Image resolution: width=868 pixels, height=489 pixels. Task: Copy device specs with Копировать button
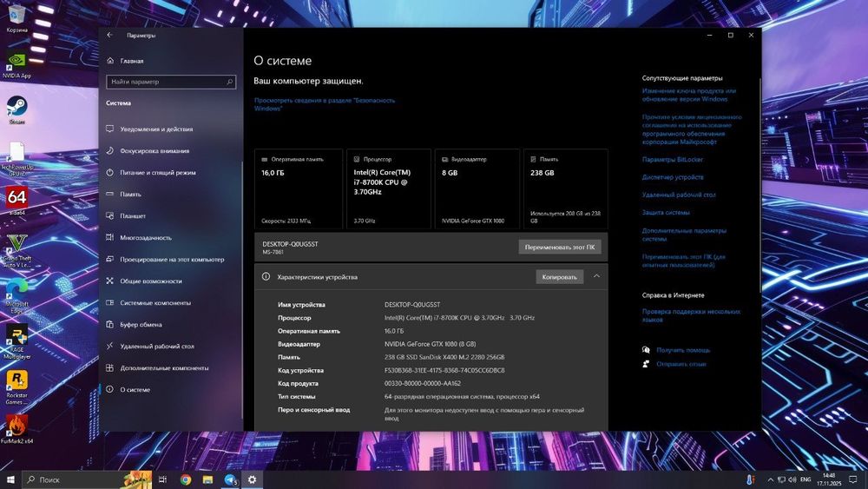pos(560,277)
